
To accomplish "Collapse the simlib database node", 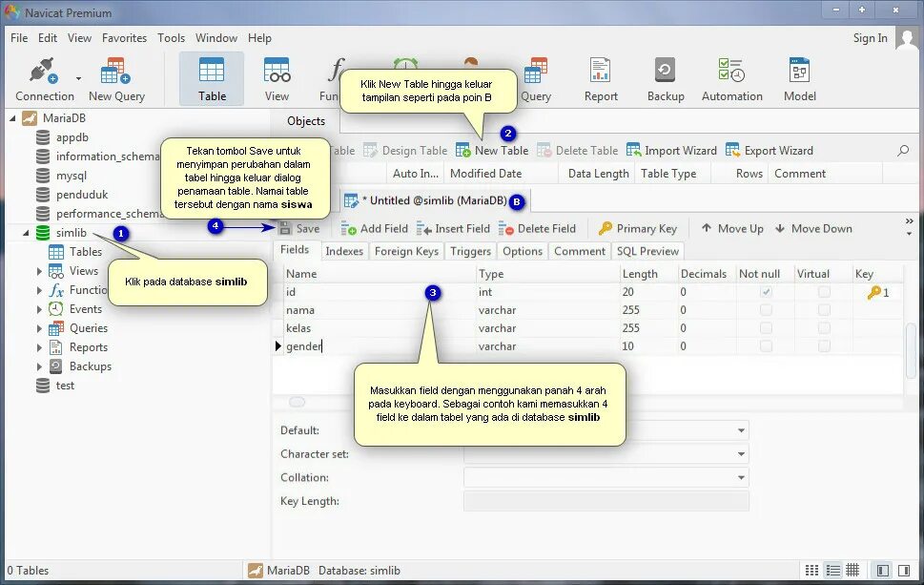I will (x=26, y=233).
